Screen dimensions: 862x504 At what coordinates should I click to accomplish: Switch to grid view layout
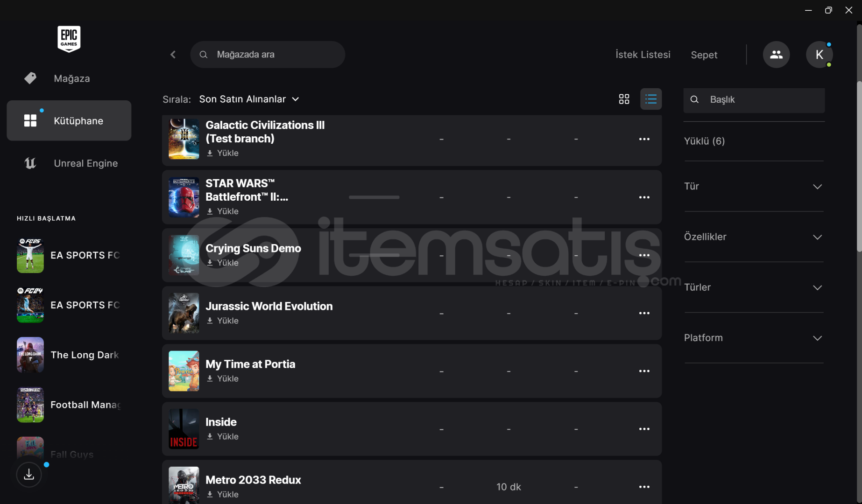pyautogui.click(x=624, y=99)
